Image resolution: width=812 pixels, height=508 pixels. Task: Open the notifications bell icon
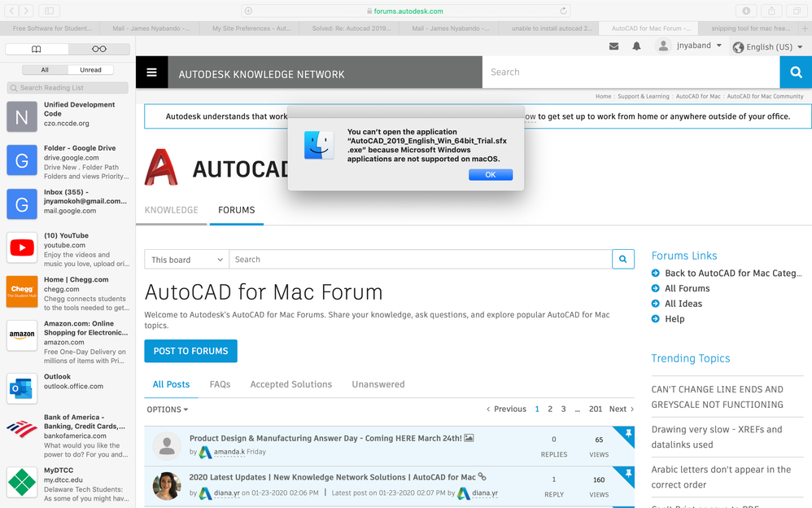tap(636, 46)
